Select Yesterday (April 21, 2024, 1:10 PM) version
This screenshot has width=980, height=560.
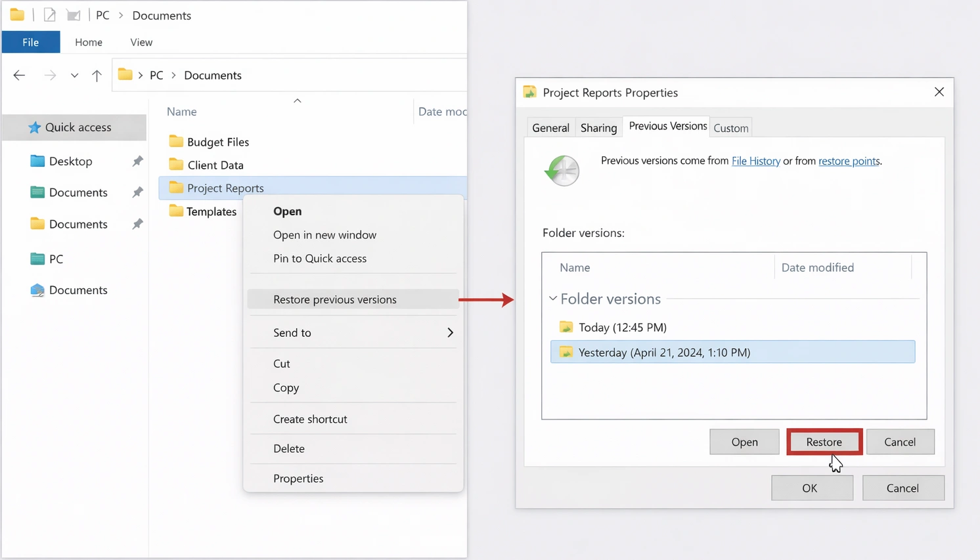click(732, 352)
